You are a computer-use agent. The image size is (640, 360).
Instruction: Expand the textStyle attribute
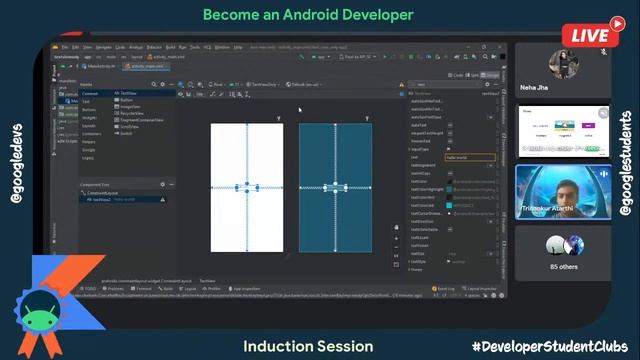[x=409, y=262]
